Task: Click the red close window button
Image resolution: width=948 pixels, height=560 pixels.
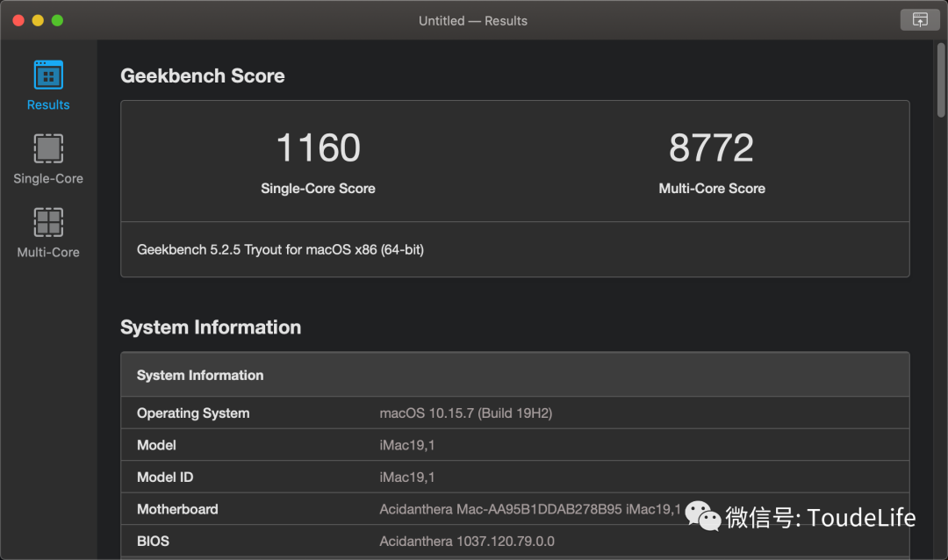Action: click(18, 20)
